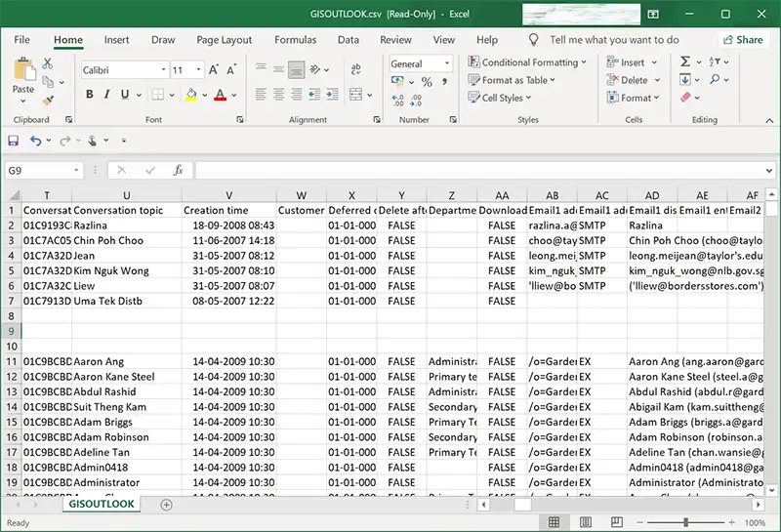Image resolution: width=781 pixels, height=532 pixels.
Task: Apply the yellow fill color
Action: coord(191,94)
